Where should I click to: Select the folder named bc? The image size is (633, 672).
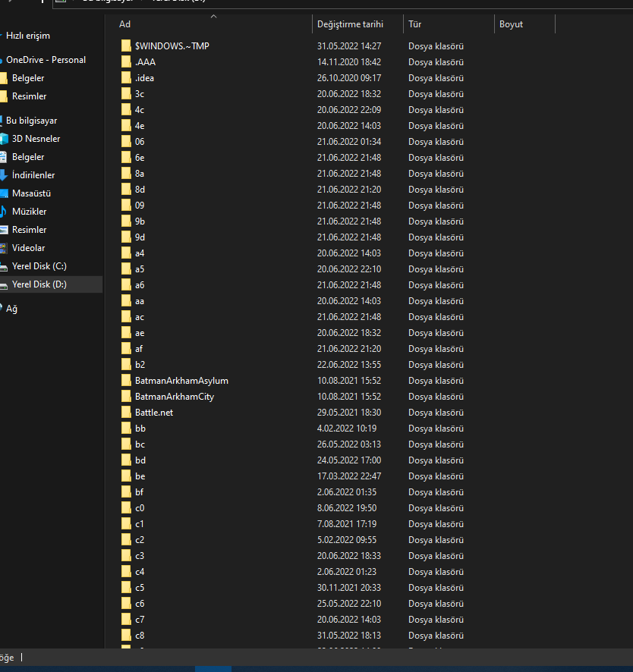point(140,444)
